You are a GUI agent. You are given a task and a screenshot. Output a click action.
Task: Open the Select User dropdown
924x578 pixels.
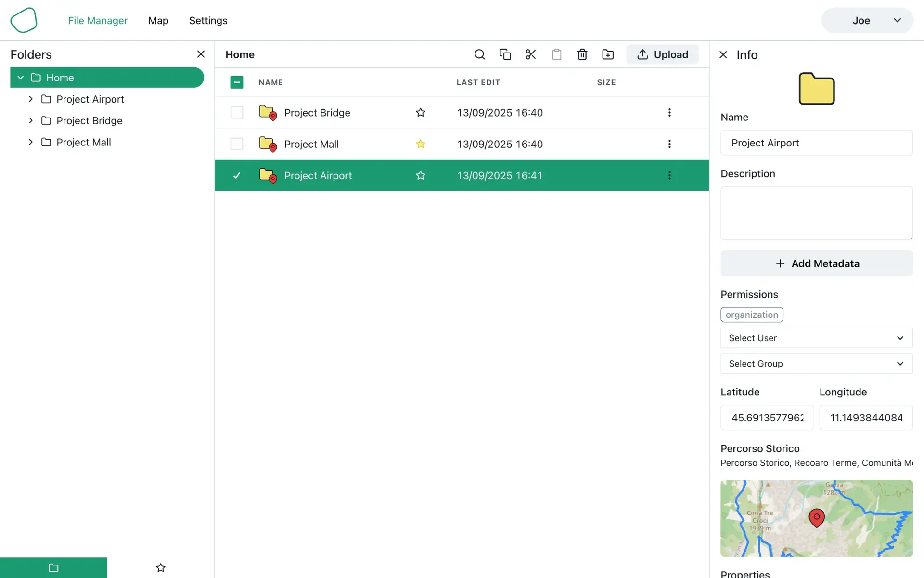(x=816, y=338)
